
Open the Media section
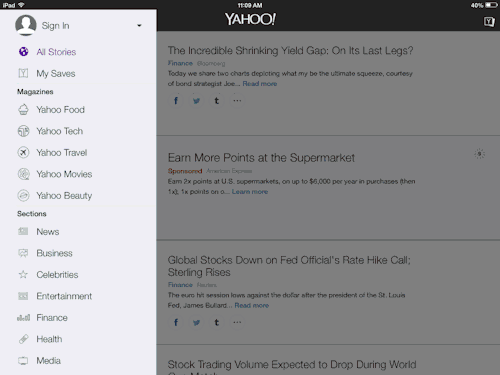(x=49, y=361)
